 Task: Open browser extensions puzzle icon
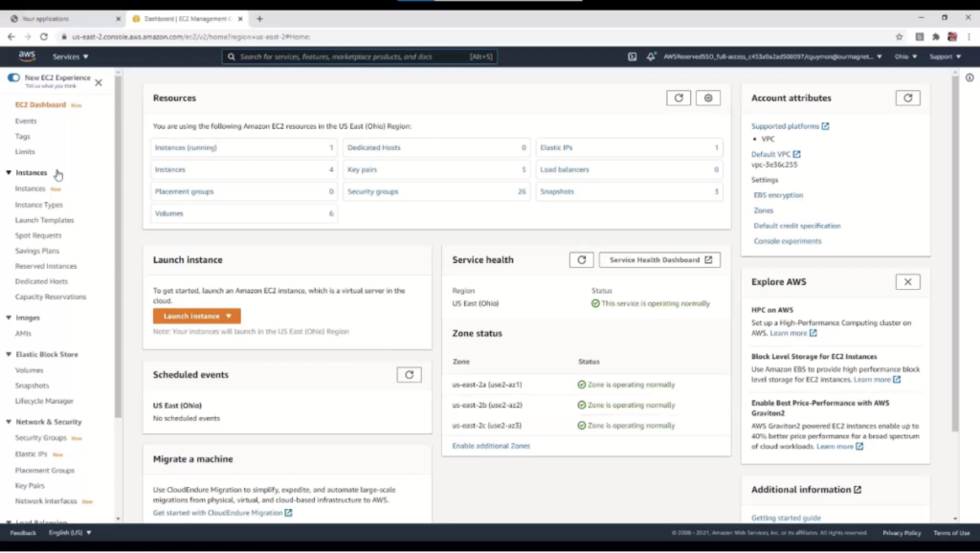point(936,37)
